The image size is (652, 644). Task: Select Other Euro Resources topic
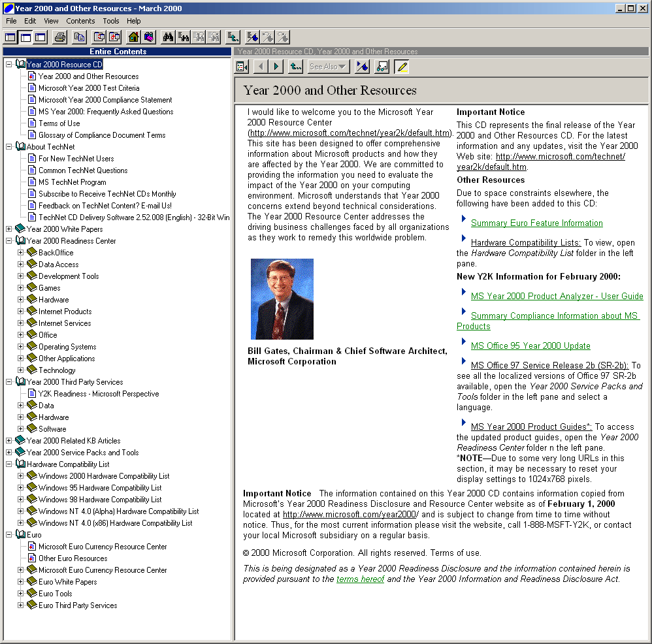coord(73,558)
